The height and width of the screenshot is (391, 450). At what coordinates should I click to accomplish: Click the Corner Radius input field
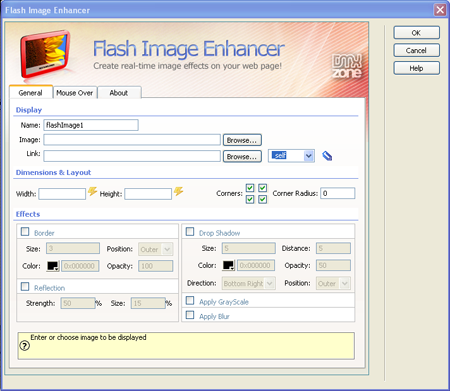click(338, 193)
